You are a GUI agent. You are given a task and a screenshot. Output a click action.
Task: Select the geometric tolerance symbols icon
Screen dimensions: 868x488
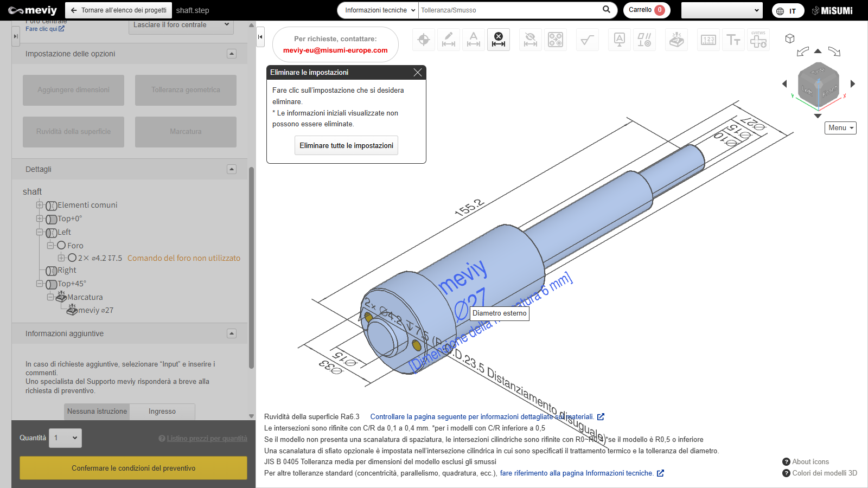(644, 40)
